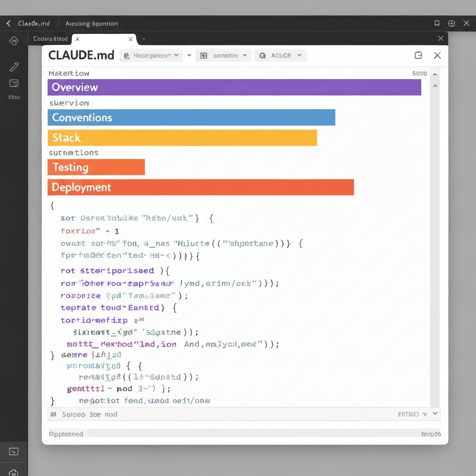This screenshot has height=476, width=476.
Task: Click the globe icon in top bar
Action: click(x=451, y=23)
